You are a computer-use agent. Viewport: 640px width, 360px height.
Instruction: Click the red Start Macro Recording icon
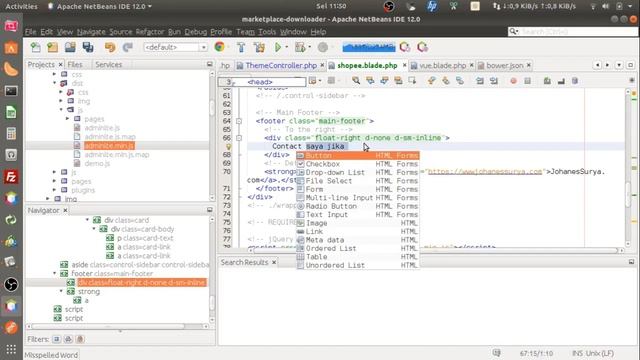(x=513, y=81)
